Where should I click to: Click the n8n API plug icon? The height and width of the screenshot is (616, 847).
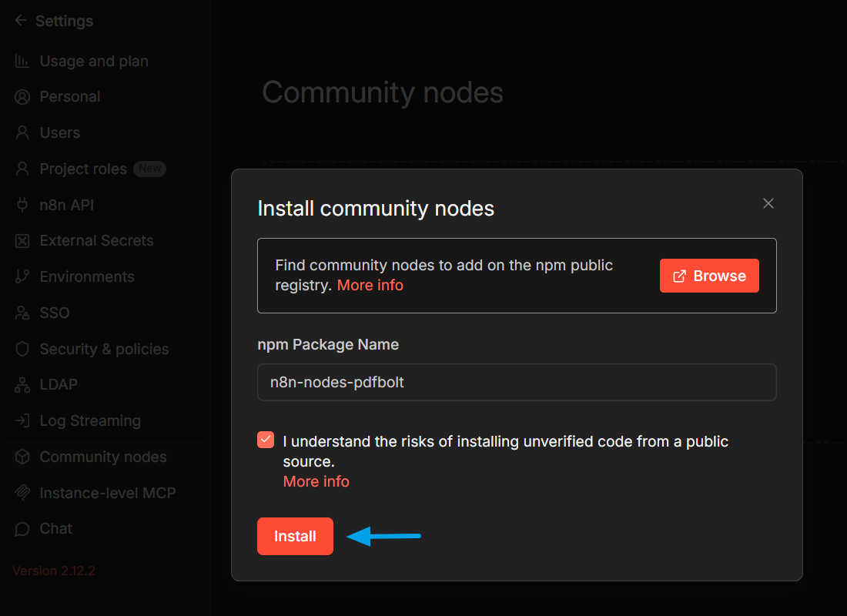[22, 205]
